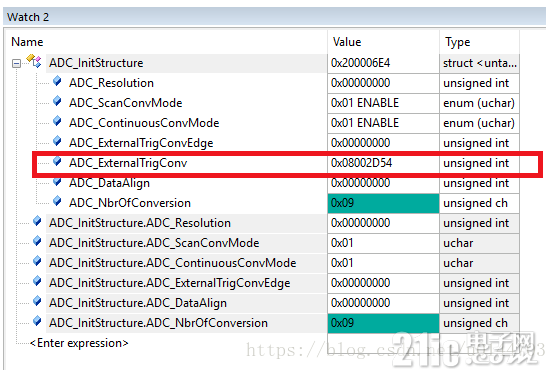Click highlighted 0x09 value of child ADC_NbrOfConversion
The width and height of the screenshot is (546, 374).
tap(383, 203)
